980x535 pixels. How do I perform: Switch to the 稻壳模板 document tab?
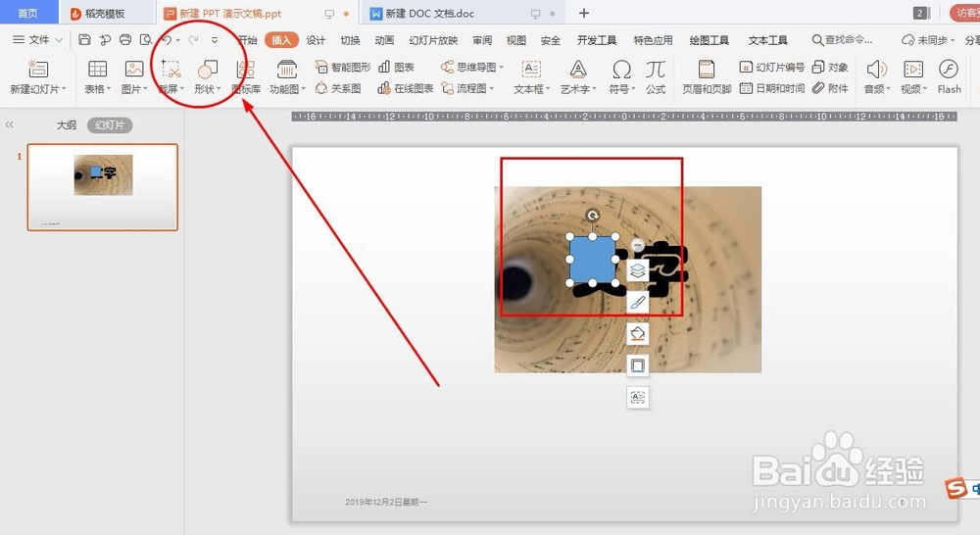point(106,13)
